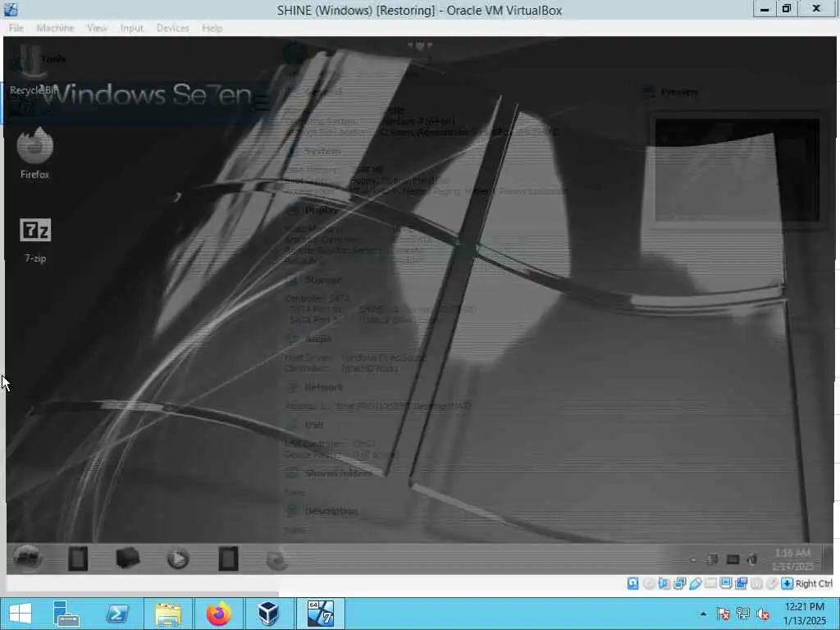Click the shared folders status indicator
Viewport: 840px width, 630px height.
pos(711,583)
